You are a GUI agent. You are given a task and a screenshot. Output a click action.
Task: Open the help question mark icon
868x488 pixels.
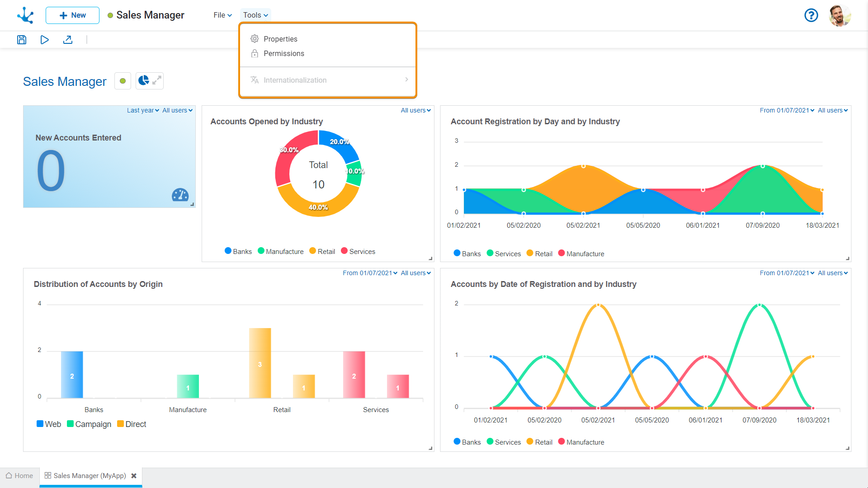click(x=811, y=15)
